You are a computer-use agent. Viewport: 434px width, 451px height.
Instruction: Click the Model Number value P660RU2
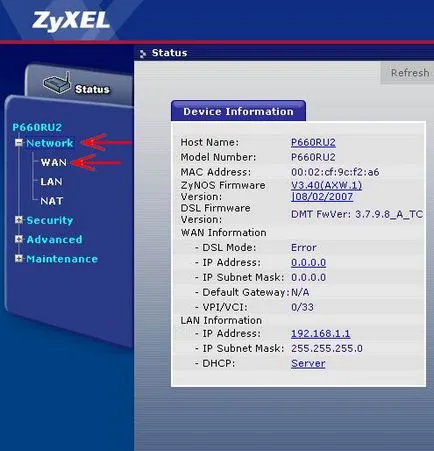point(313,157)
